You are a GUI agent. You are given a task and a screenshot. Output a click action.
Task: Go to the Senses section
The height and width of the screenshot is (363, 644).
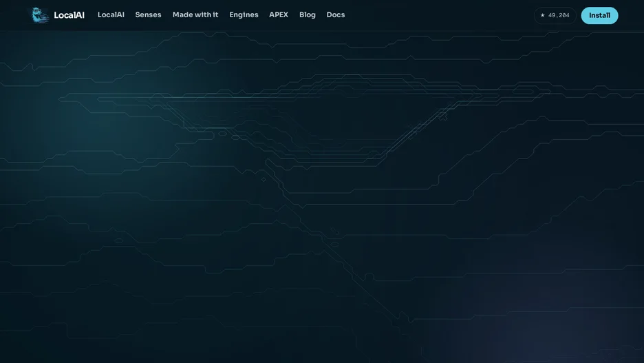[x=148, y=14]
